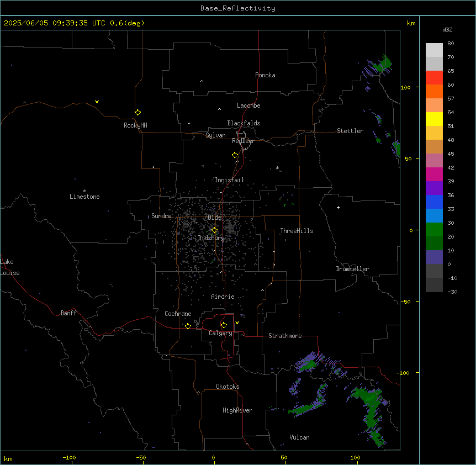Click the Cochrane label
This screenshot has width=476, height=465.
tap(178, 314)
